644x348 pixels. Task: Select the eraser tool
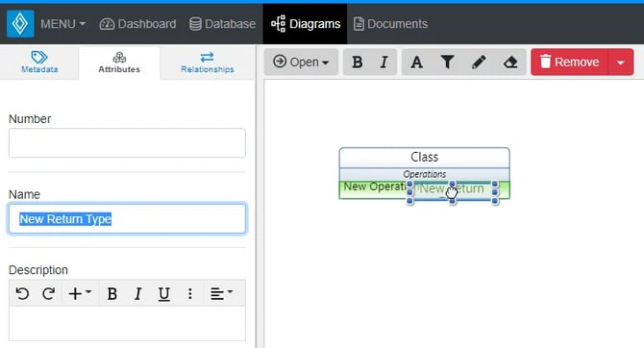(510, 62)
